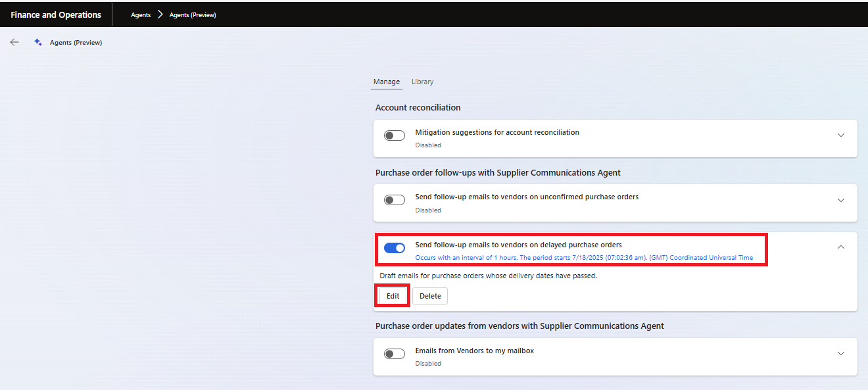This screenshot has width=868, height=390.
Task: Open the blue recurrence schedule link
Action: click(584, 258)
